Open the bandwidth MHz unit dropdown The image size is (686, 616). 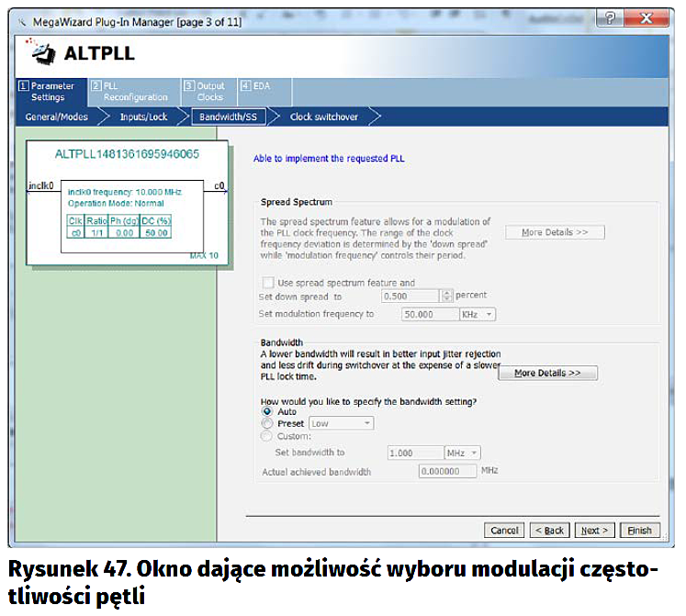point(462,454)
